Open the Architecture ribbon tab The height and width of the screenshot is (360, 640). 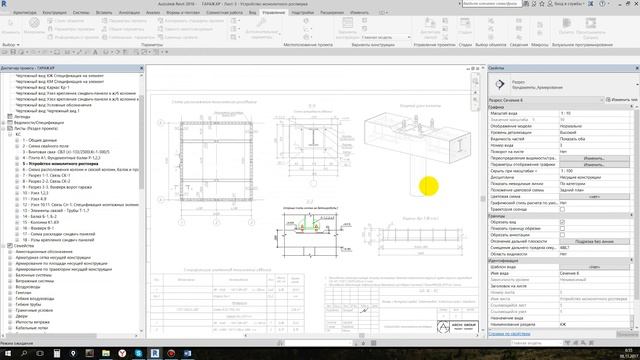[x=24, y=13]
